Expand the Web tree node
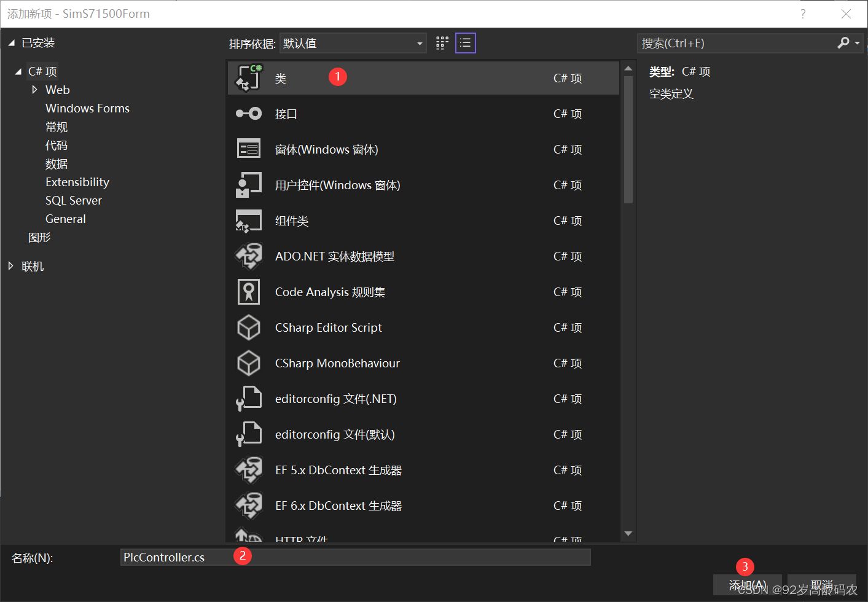This screenshot has height=602, width=868. 34,90
